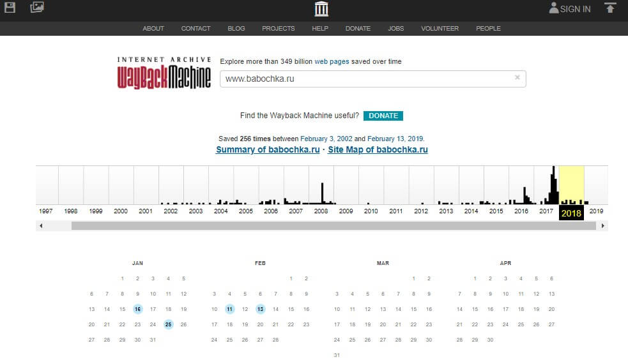Screen dimensions: 628x364
Task: Open PROJECTS in the navigation
Action: coord(279,29)
